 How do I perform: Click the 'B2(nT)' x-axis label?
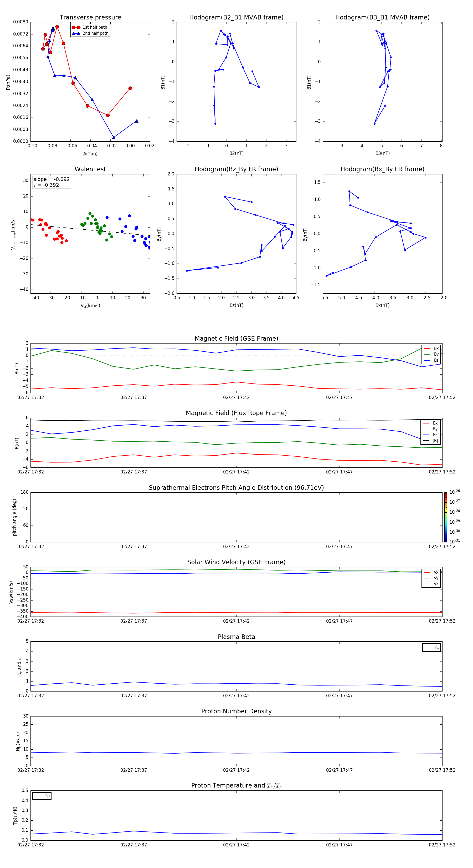236,153
